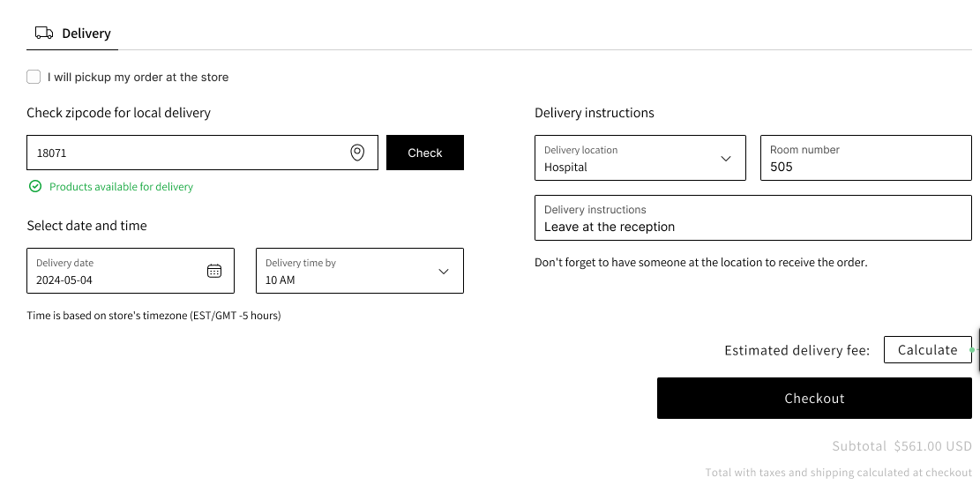This screenshot has height=500, width=980.
Task: Click the green checkmark availability icon
Action: [x=35, y=186]
